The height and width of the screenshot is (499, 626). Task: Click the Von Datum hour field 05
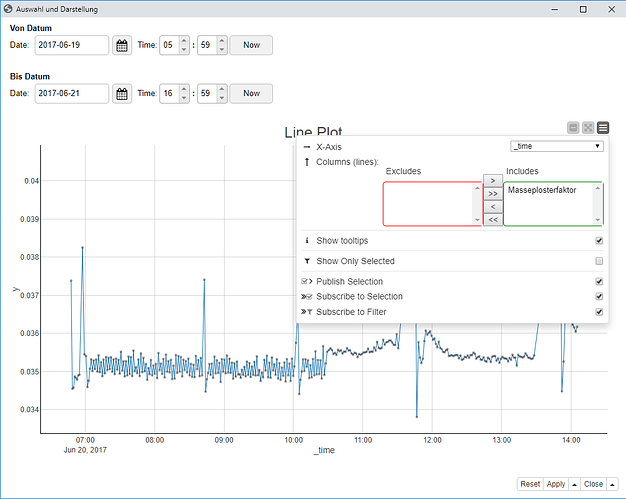pyautogui.click(x=169, y=45)
